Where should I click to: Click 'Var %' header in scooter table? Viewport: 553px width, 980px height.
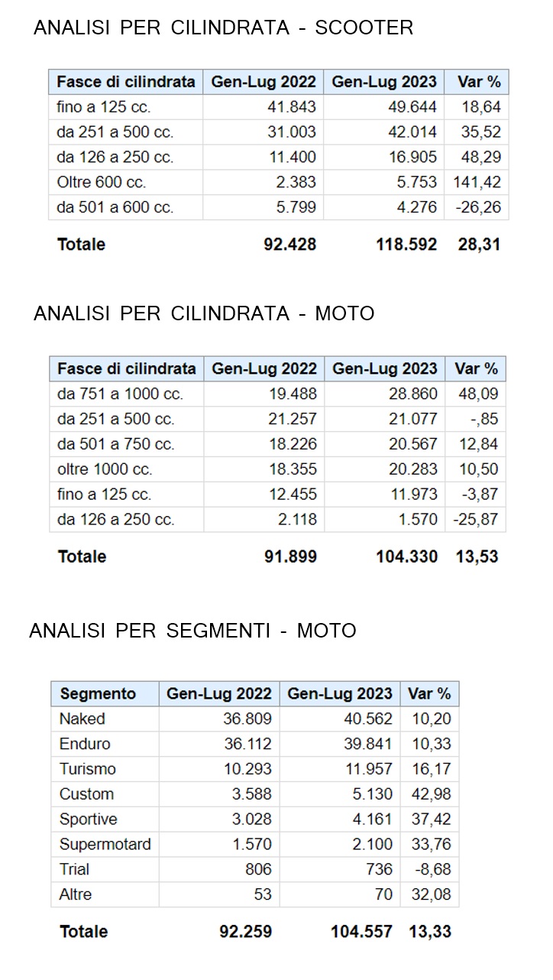(x=477, y=82)
